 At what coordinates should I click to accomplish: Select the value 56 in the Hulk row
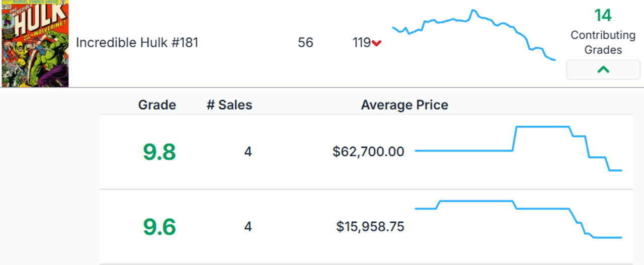coord(305,43)
